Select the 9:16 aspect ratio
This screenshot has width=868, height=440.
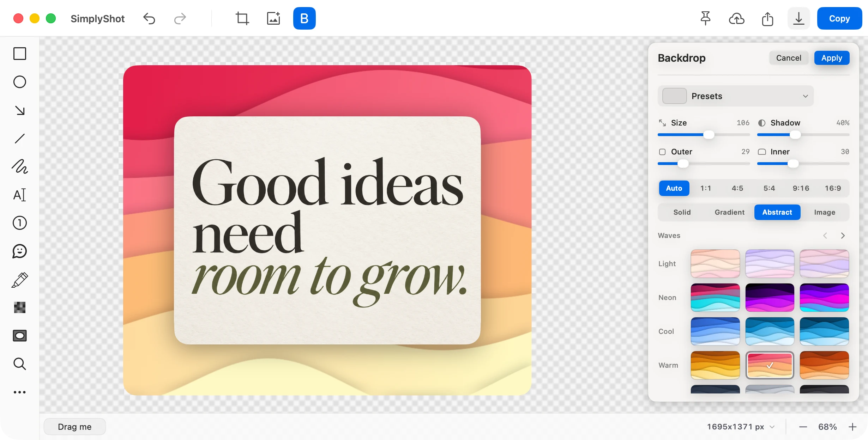[x=801, y=188]
